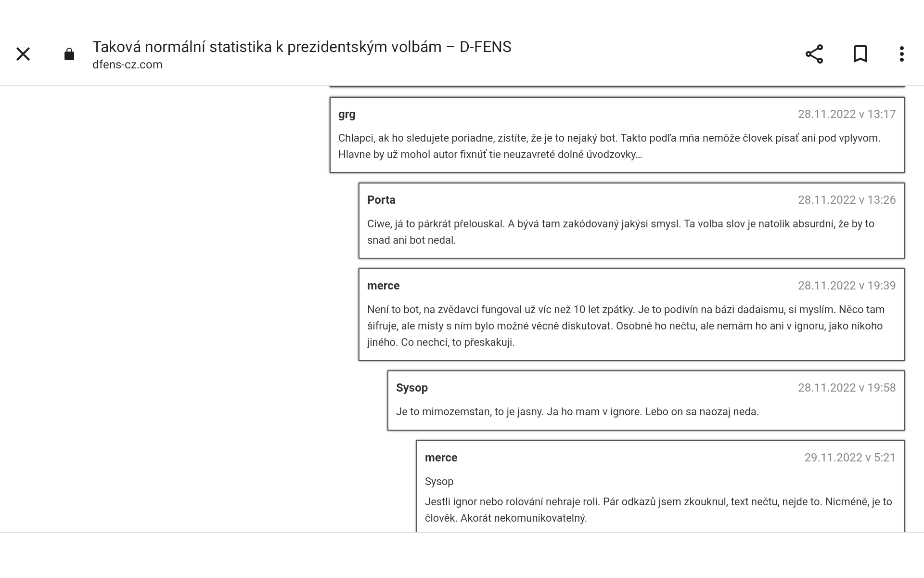Share this page via share icon
The width and height of the screenshot is (924, 578).
(814, 54)
